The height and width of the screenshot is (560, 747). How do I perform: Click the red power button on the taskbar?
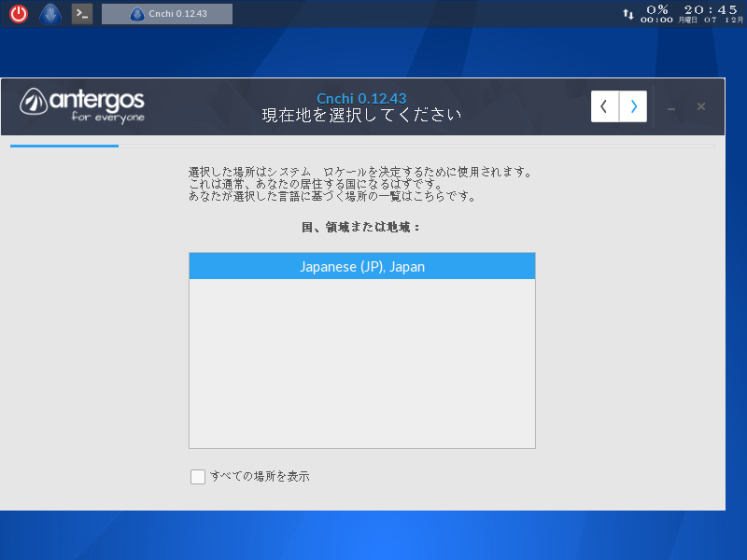coord(18,13)
